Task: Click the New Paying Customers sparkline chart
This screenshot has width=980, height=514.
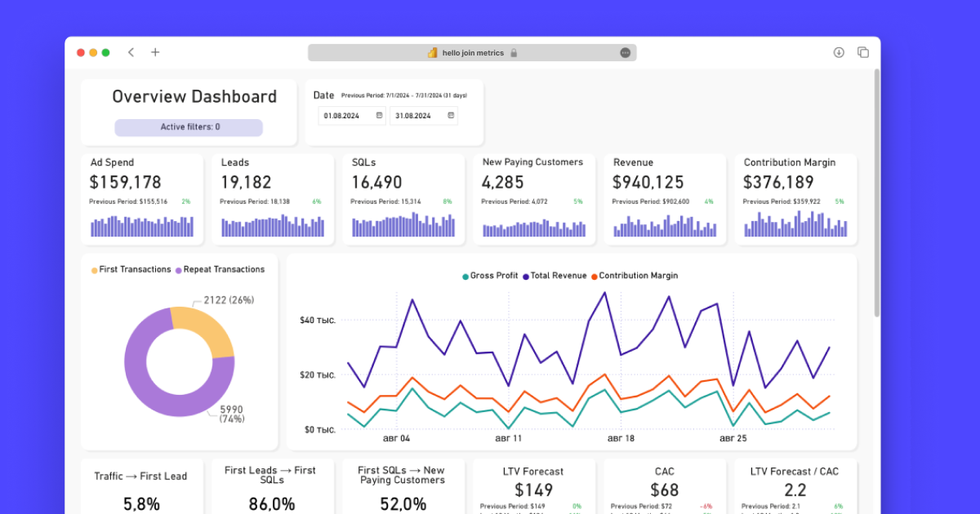Action: point(534,228)
